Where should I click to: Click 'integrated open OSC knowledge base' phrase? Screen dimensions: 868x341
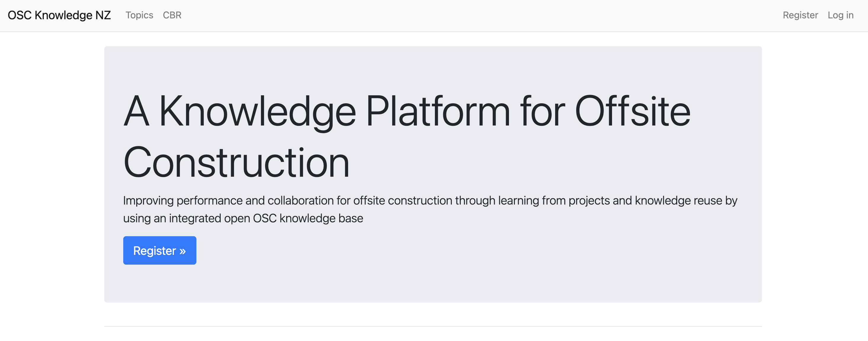click(x=266, y=218)
